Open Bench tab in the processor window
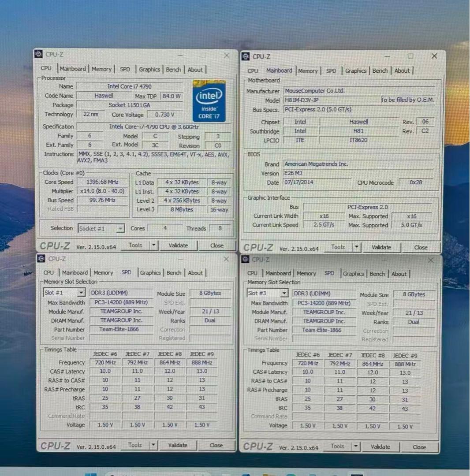This screenshot has width=470, height=476. click(x=173, y=70)
